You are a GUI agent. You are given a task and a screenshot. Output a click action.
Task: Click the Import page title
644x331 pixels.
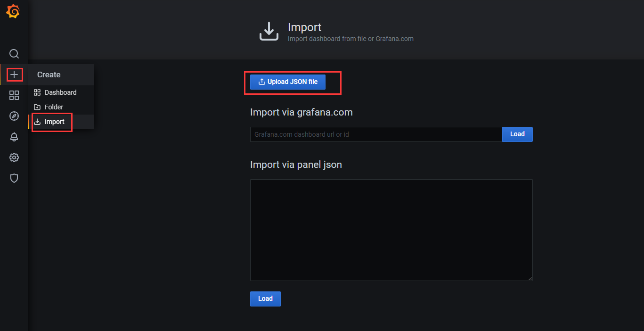(x=305, y=27)
